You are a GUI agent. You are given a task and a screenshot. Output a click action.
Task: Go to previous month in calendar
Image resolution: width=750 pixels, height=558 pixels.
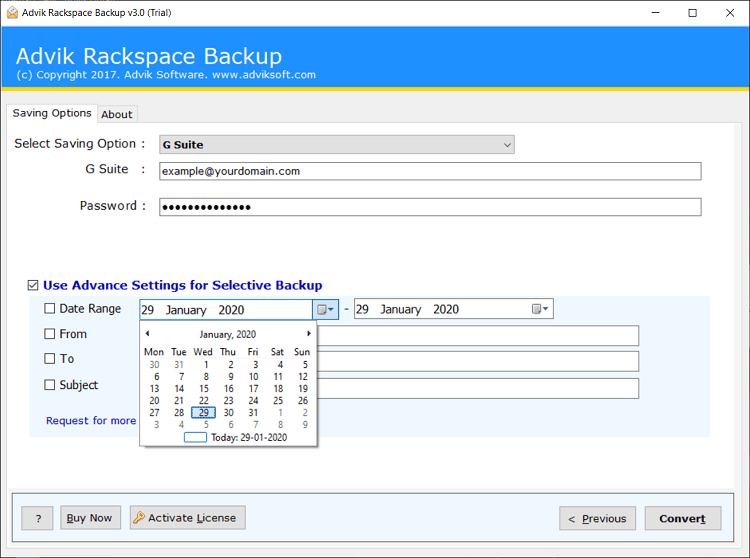click(147, 333)
